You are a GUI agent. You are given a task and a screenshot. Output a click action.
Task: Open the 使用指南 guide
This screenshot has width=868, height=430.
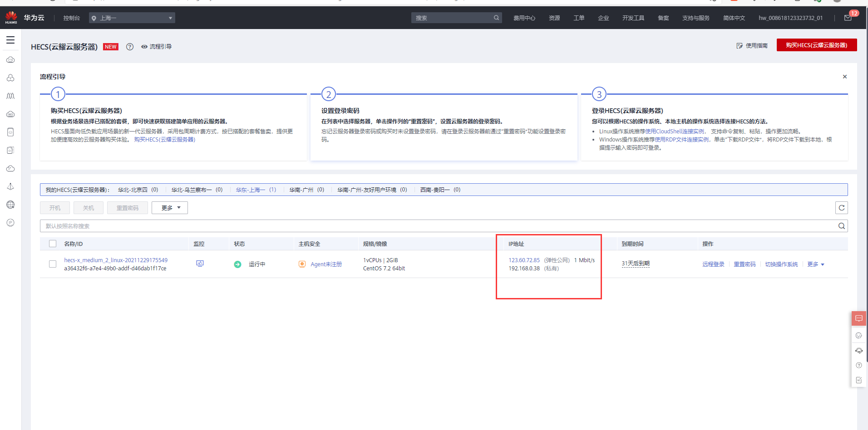[x=752, y=46]
